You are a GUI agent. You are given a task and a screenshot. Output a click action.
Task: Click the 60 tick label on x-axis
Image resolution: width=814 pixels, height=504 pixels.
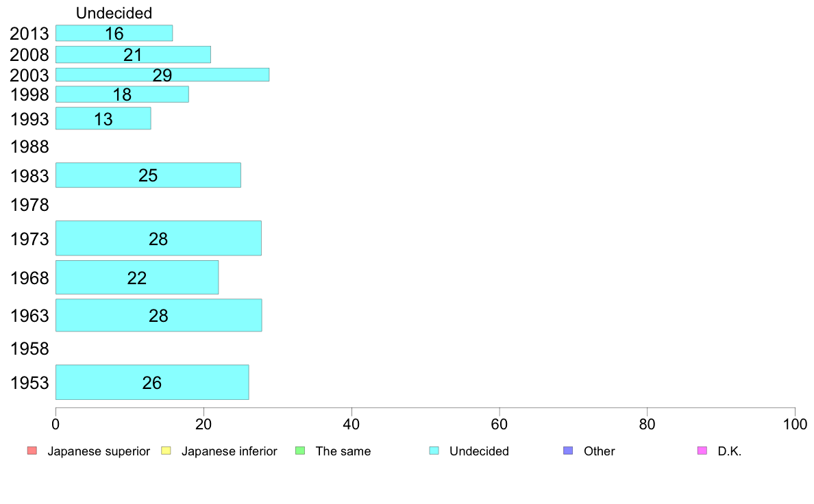tap(499, 425)
